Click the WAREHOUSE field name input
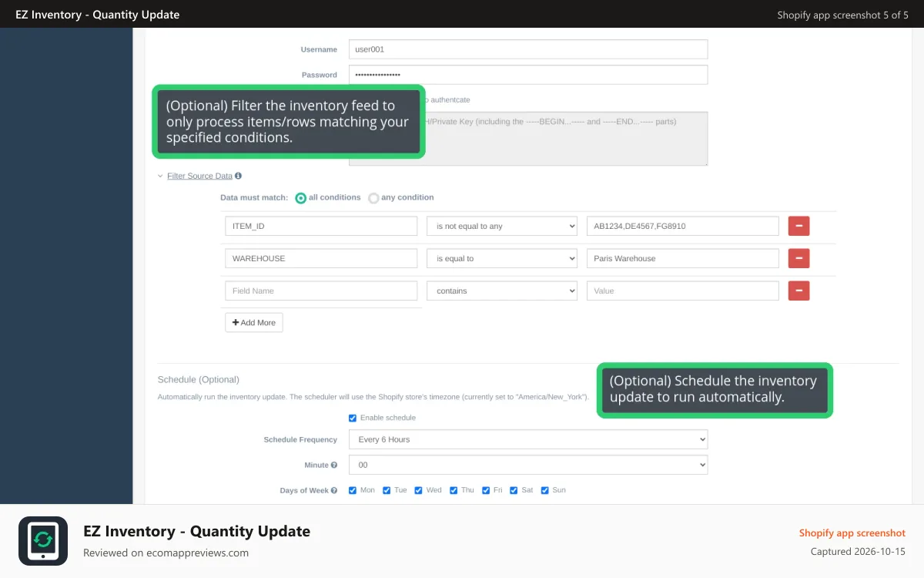Viewport: 924px width, 578px height. pyautogui.click(x=321, y=258)
